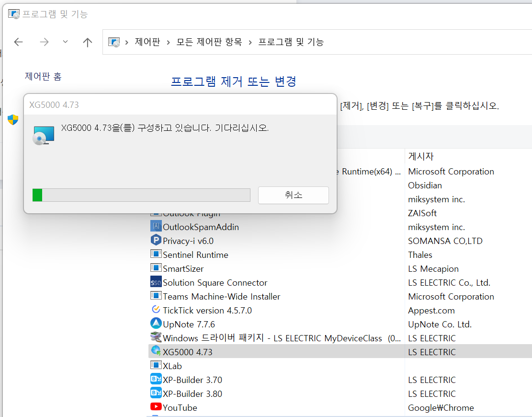Click the Solution Square Connector SSQ icon
This screenshot has width=532, height=417.
pyautogui.click(x=156, y=282)
